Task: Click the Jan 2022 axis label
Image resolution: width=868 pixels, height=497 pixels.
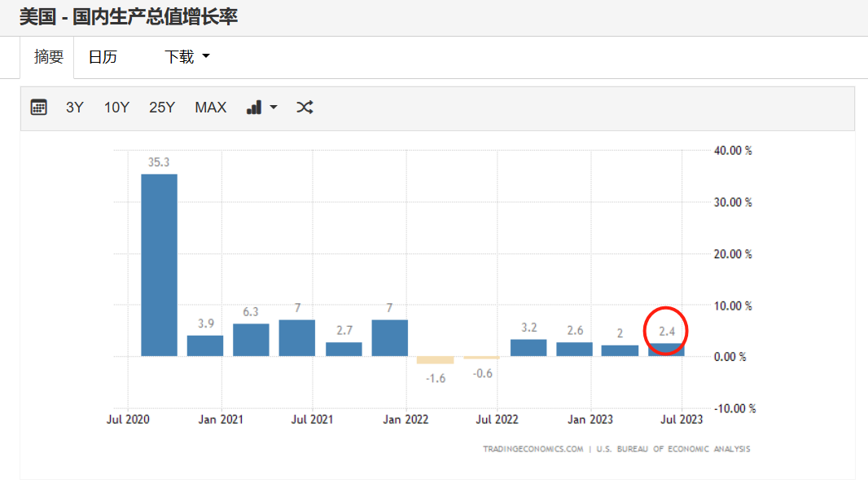Action: (x=406, y=420)
